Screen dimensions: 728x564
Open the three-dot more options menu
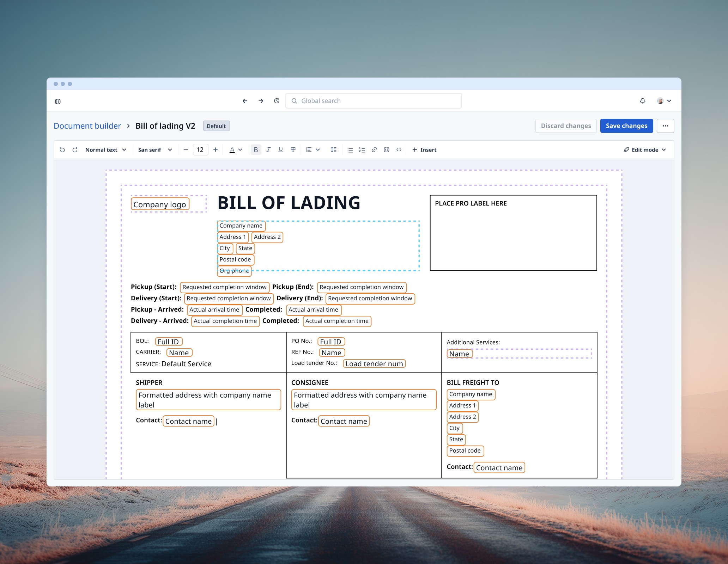665,126
